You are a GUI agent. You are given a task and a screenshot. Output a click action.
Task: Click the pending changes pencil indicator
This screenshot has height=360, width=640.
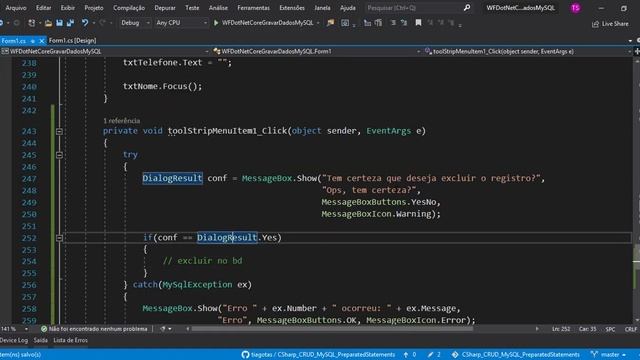(434, 355)
